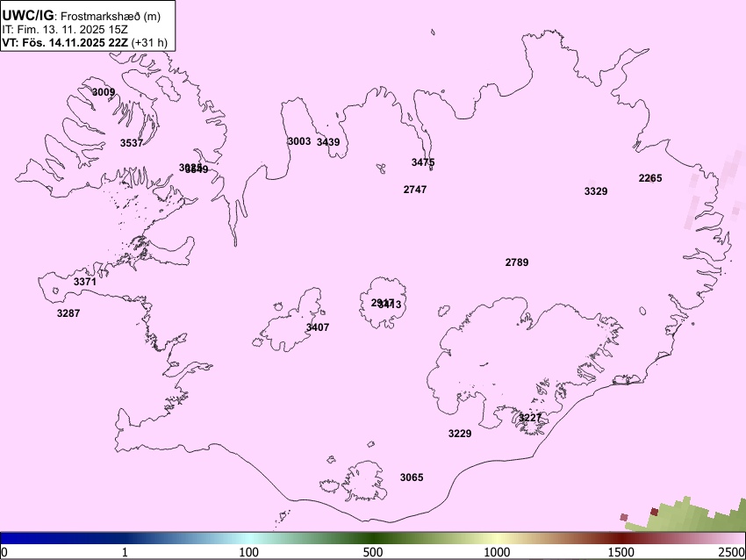The height and width of the screenshot is (560, 746).
Task: Click the 'IT: Fim. 13. 11. 2025 15Z' line
Action: coord(65,30)
